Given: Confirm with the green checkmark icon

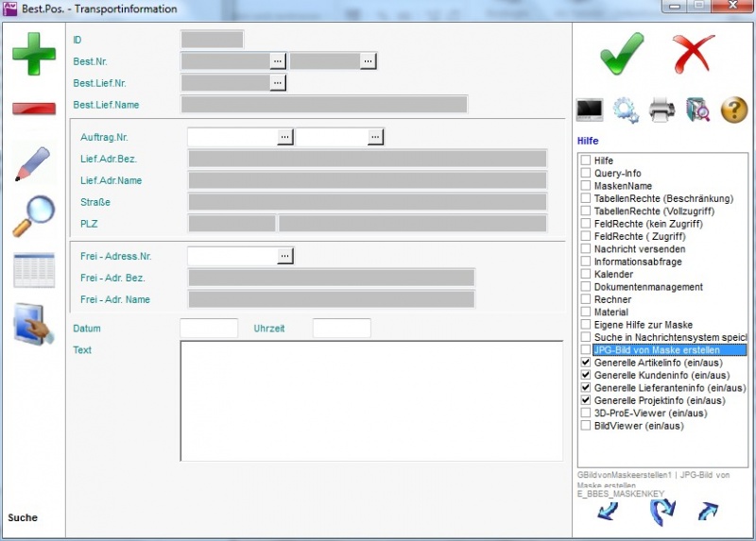Looking at the screenshot, I should coord(622,54).
